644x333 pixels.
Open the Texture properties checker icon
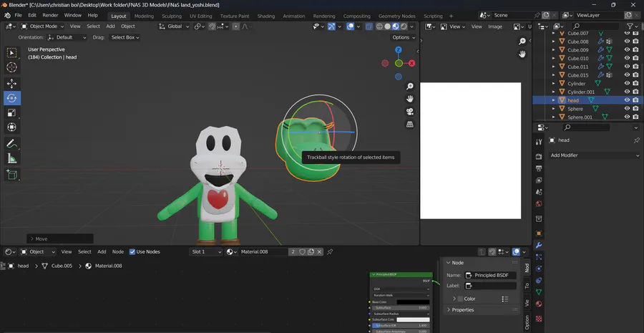pos(539,318)
